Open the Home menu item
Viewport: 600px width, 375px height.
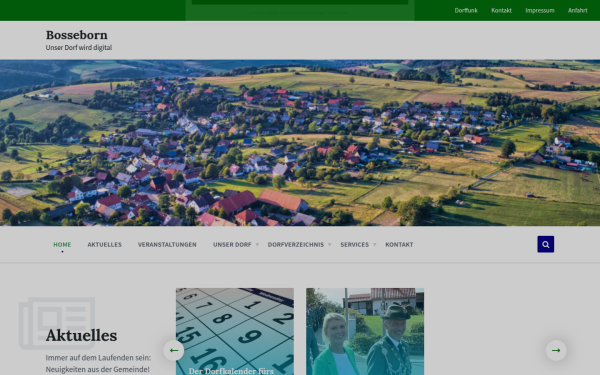pos(62,245)
